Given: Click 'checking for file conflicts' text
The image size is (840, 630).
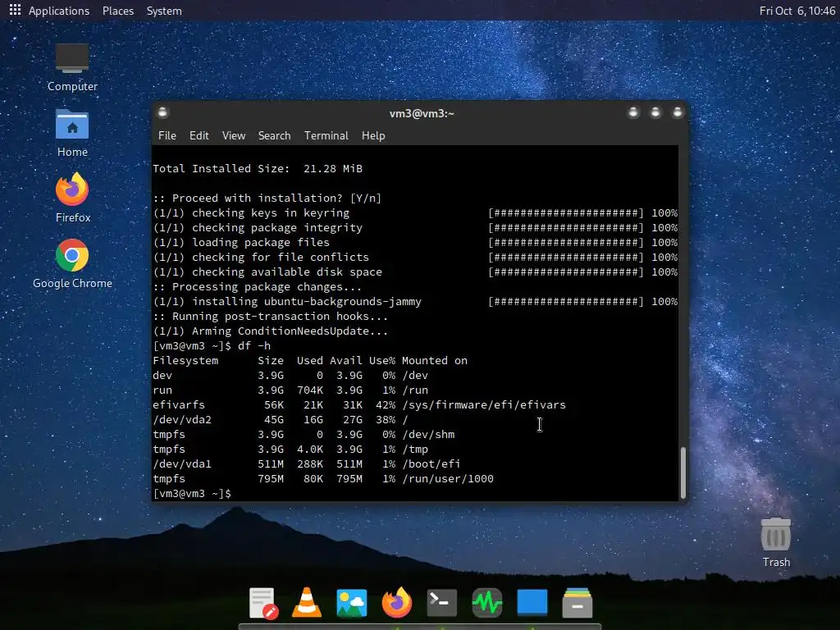Looking at the screenshot, I should point(281,257).
